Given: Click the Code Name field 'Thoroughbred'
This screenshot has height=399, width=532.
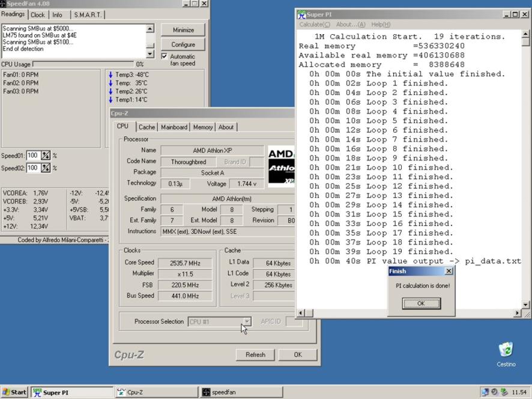Looking at the screenshot, I should (x=189, y=162).
